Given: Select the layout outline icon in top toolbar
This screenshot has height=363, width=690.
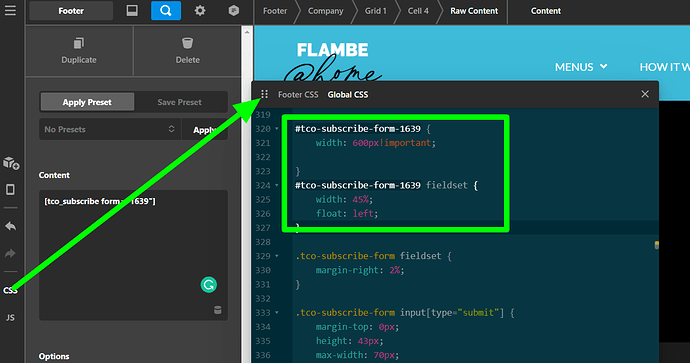Looking at the screenshot, I should click(132, 11).
